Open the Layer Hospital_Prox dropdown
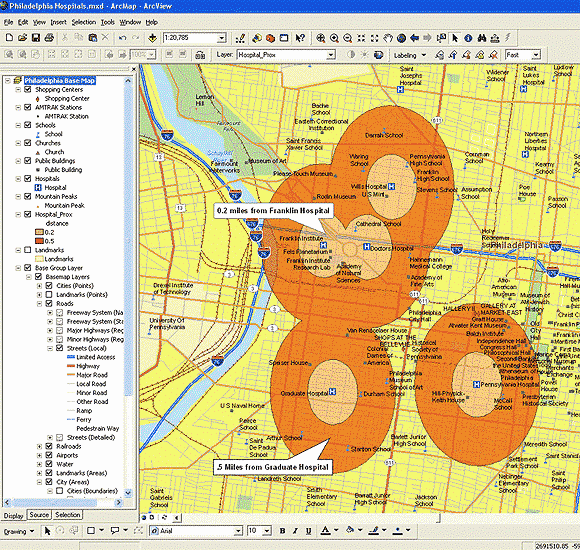This screenshot has height=550, width=580. click(x=331, y=55)
